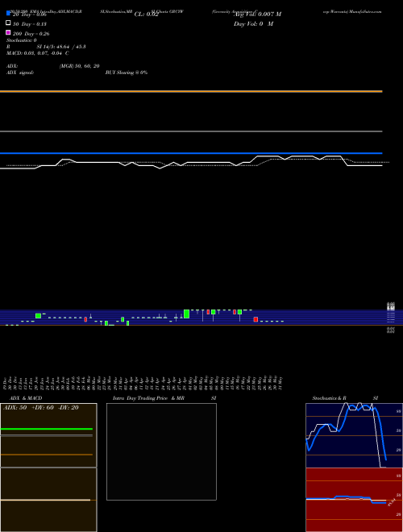403x532 pixels.
Task: Select the '50 Day = 0.18' legend text
Action: click(30, 24)
